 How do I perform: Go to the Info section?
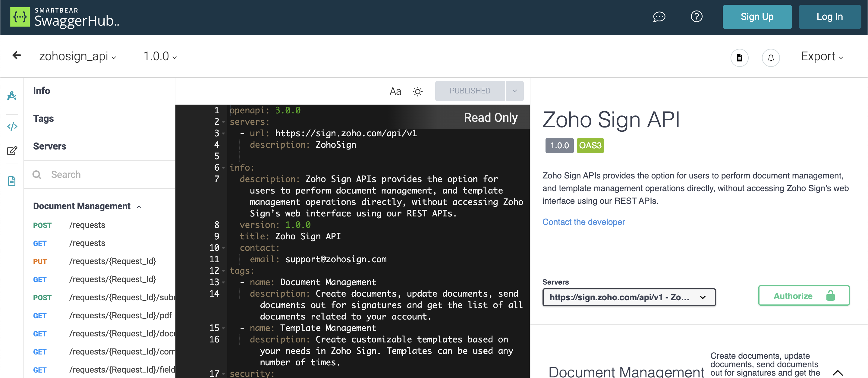(x=42, y=91)
